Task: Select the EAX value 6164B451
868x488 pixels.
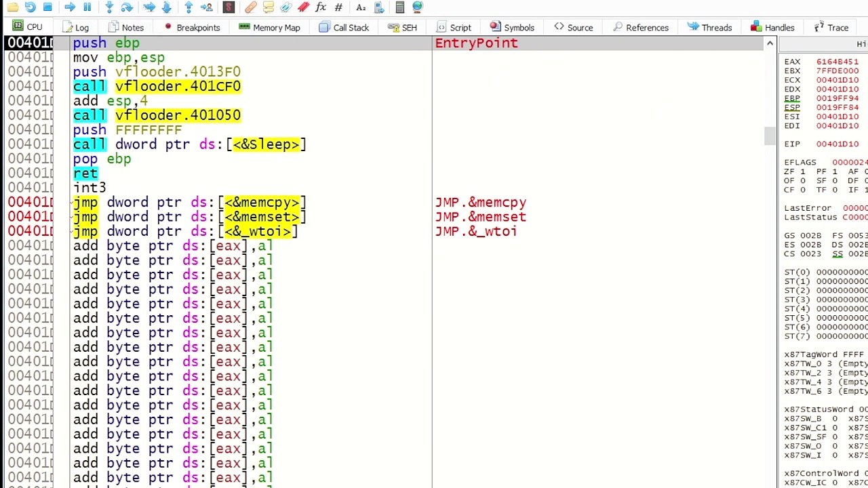Action: click(837, 62)
